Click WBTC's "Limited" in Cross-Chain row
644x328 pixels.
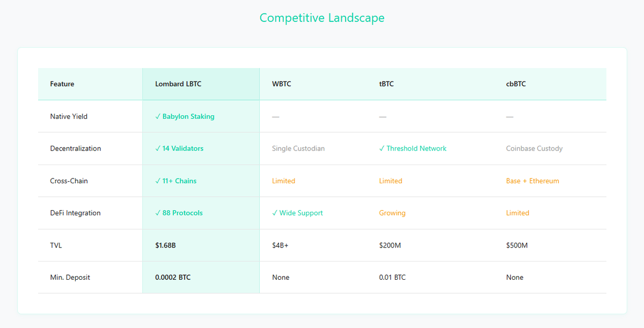[283, 181]
